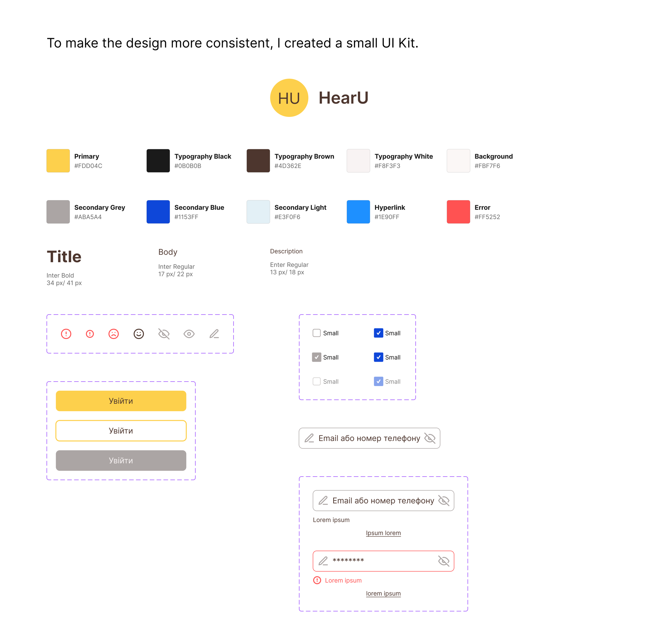
Task: Click the dark smiley face icon
Action: pos(139,334)
